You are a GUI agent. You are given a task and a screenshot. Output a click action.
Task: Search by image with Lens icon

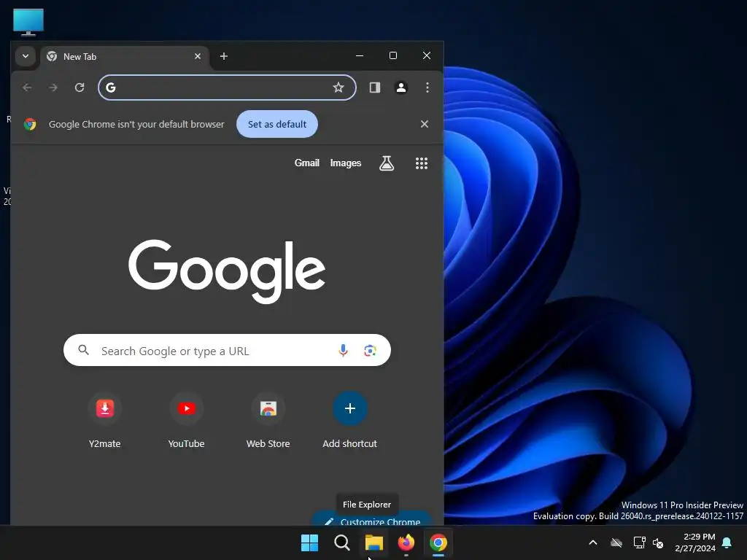[x=370, y=351]
